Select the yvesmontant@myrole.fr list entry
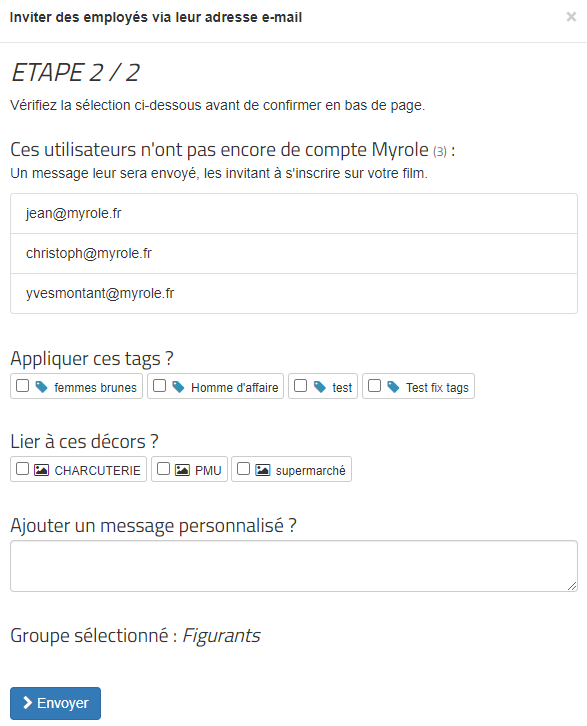Viewport: 587px width, 726px height. point(294,294)
